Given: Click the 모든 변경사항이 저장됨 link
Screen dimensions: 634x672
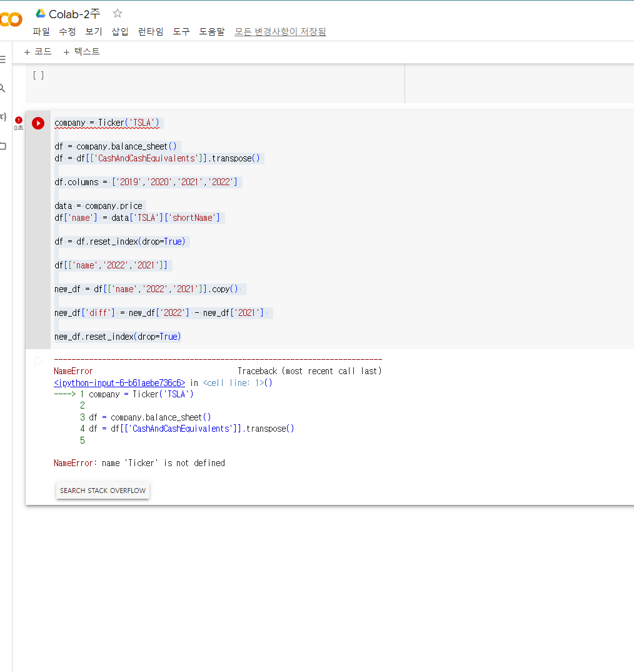Looking at the screenshot, I should 280,31.
